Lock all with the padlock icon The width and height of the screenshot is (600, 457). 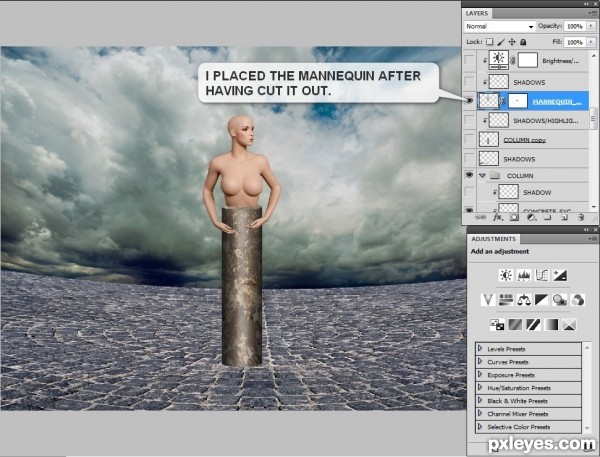[x=523, y=42]
